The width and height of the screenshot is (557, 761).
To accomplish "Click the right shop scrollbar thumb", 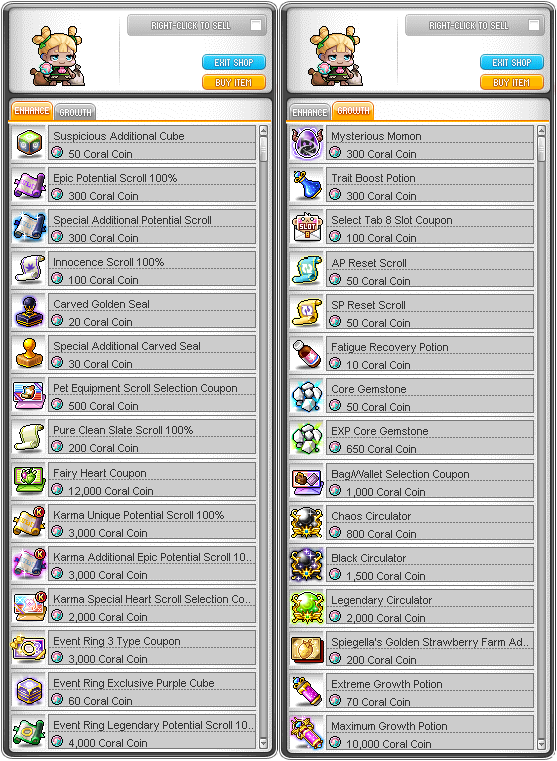I will tap(541, 149).
